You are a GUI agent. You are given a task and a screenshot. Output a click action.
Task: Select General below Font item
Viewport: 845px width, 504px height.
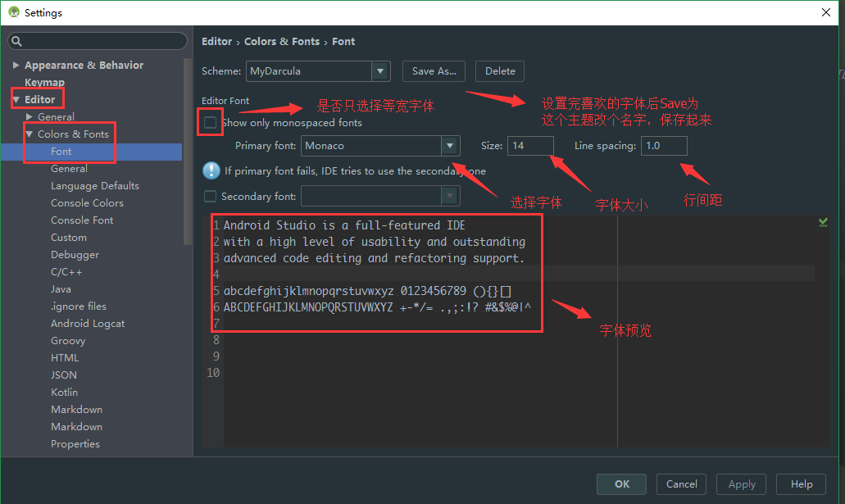coord(69,169)
